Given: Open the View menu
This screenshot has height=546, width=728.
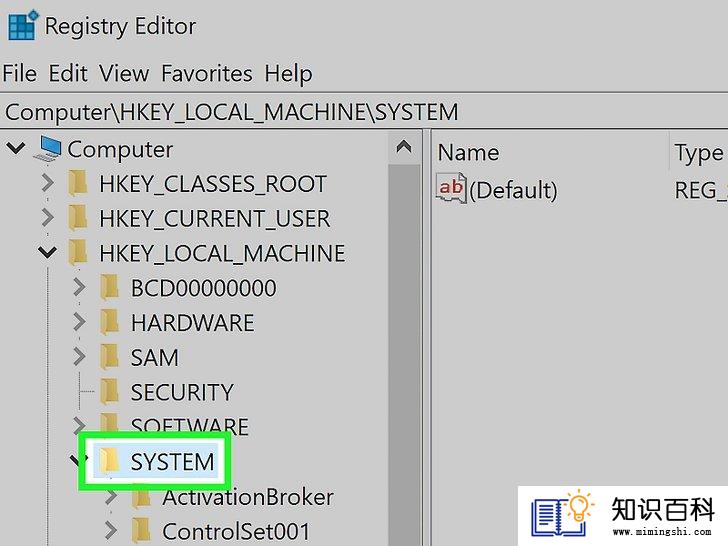Looking at the screenshot, I should click(124, 73).
